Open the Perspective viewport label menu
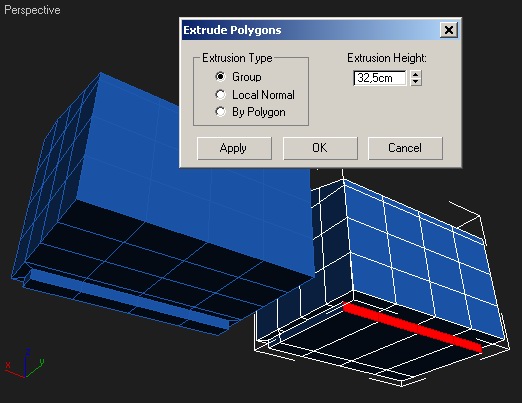 click(32, 10)
